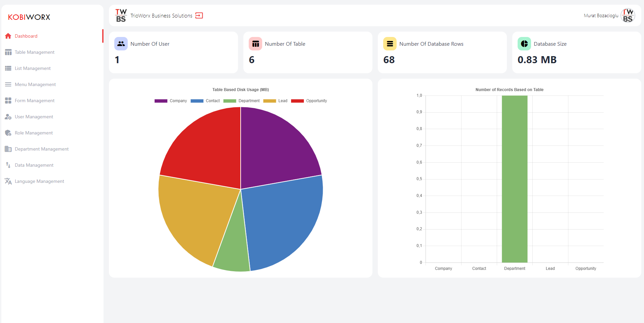Toggle the Opportunity legend swatch
This screenshot has height=323, width=644.
[297, 101]
